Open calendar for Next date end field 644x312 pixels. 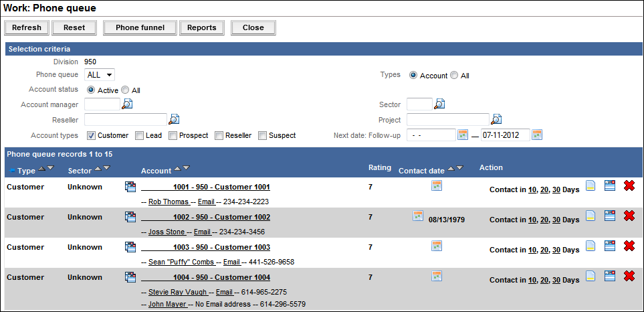(x=537, y=135)
